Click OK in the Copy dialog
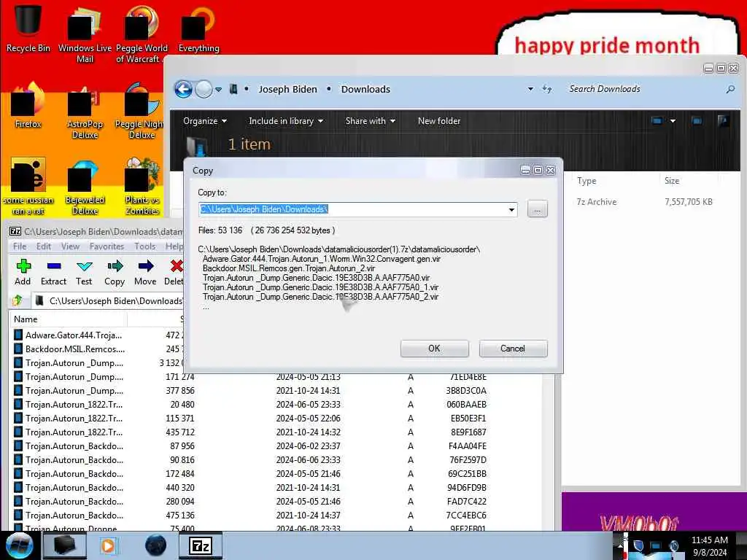The width and height of the screenshot is (747, 560). [x=435, y=349]
